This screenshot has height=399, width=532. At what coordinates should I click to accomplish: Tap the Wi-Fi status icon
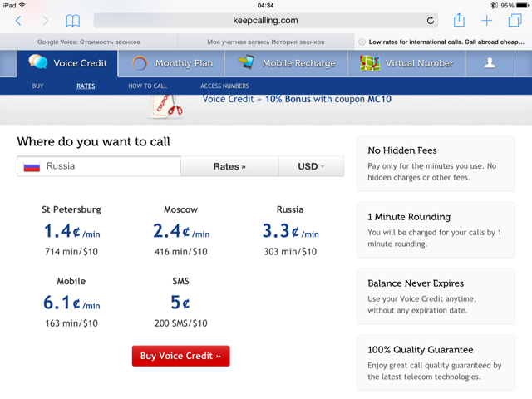pyautogui.click(x=22, y=6)
